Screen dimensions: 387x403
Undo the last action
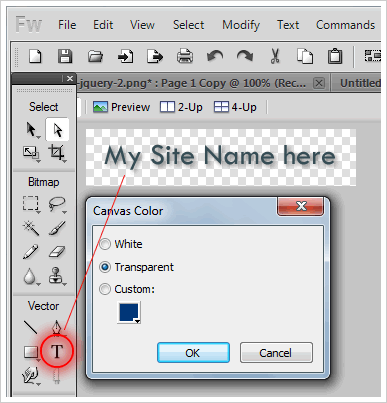click(x=215, y=56)
